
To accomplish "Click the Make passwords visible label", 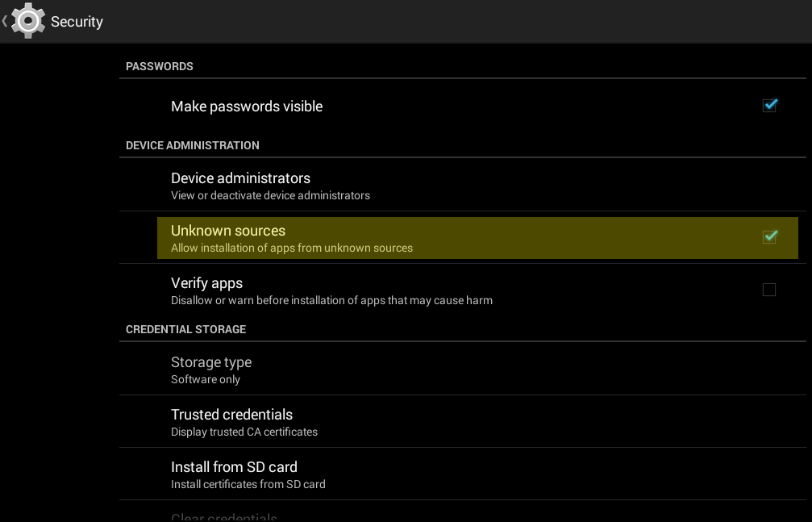I will point(247,106).
